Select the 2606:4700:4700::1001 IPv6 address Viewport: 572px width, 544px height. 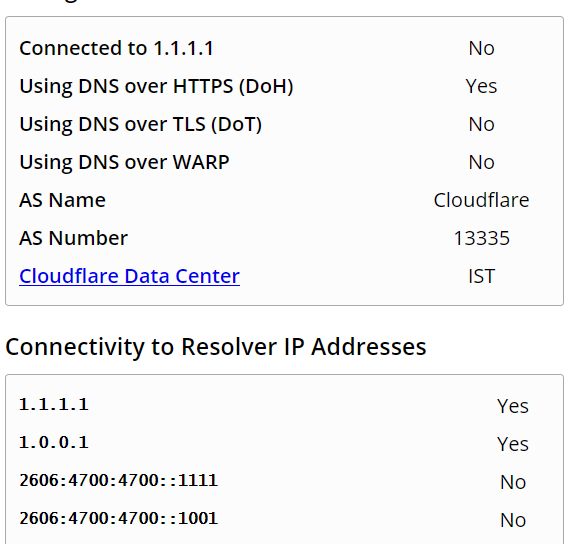119,518
